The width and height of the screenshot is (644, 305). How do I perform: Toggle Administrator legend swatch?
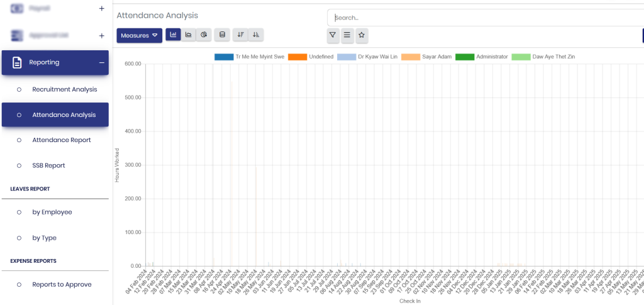465,57
